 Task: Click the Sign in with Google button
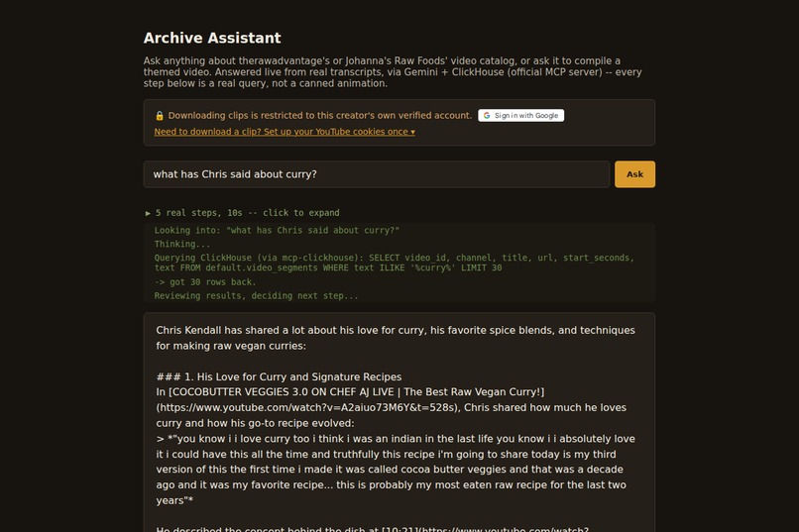pos(520,116)
